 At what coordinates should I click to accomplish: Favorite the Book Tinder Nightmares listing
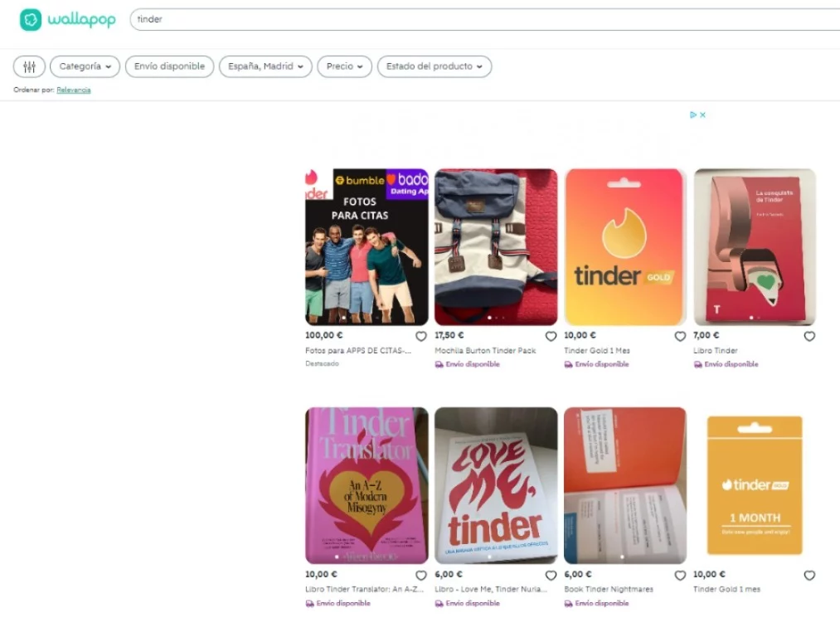pyautogui.click(x=680, y=575)
